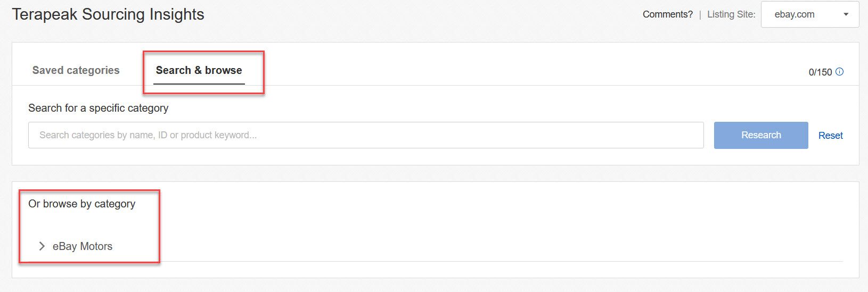Viewport: 868px width, 292px height.
Task: Open the Listing Site dropdown arrow
Action: point(846,14)
